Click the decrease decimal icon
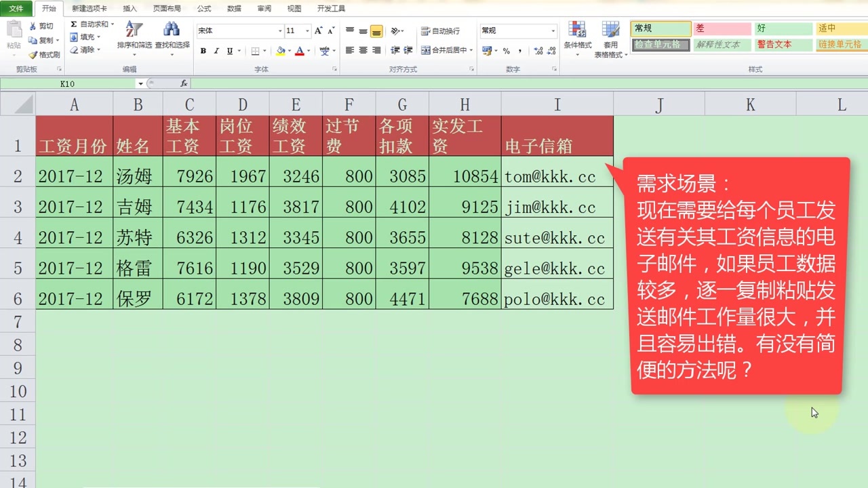 tap(550, 51)
